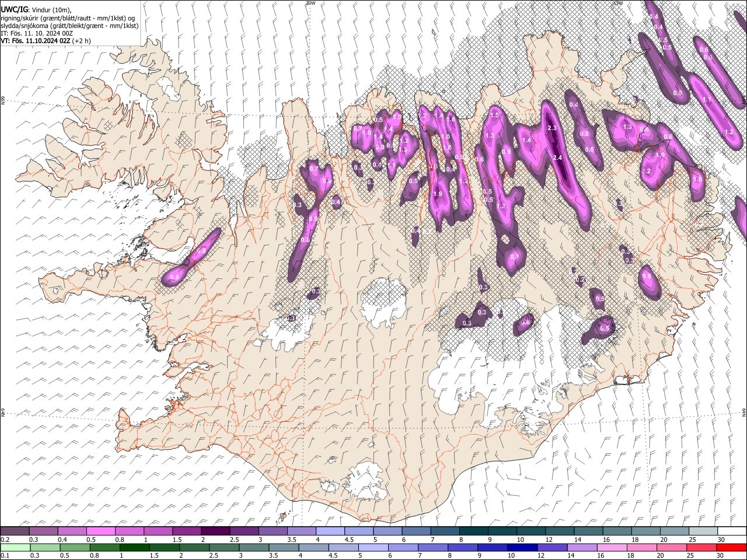Click the '30' tick label on lower legend bar
The width and height of the screenshot is (747, 560).
coord(721,556)
